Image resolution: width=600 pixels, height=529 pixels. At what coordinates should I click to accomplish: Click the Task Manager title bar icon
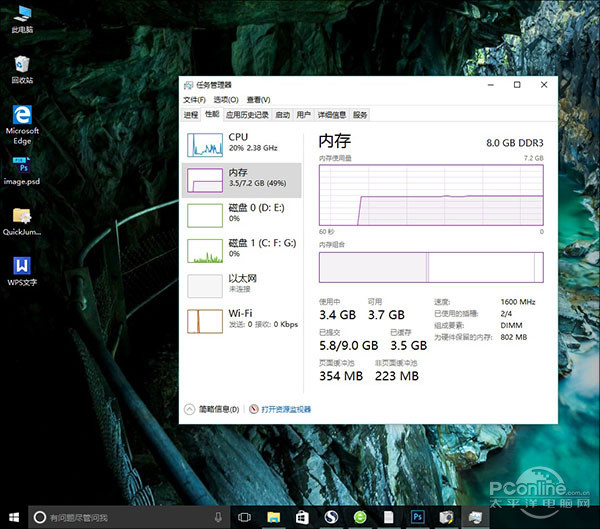click(188, 85)
